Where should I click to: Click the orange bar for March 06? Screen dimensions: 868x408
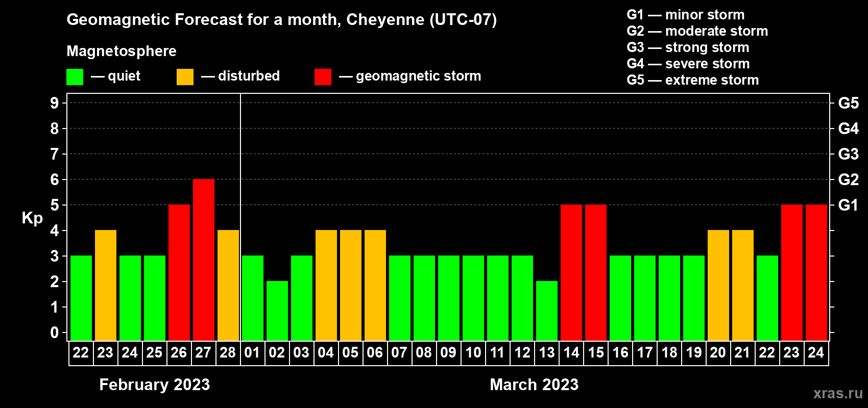(375, 286)
